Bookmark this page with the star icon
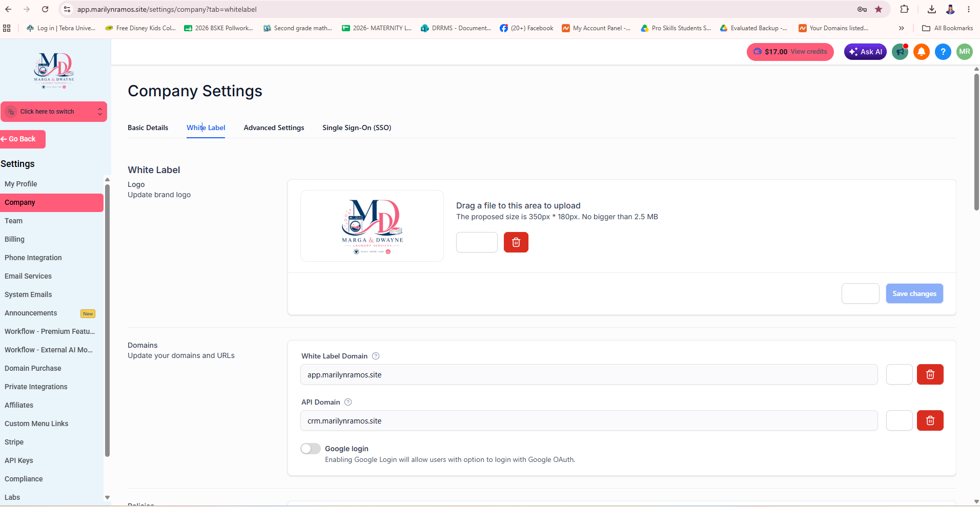Screen dimensions: 980x507 pyautogui.click(x=879, y=9)
